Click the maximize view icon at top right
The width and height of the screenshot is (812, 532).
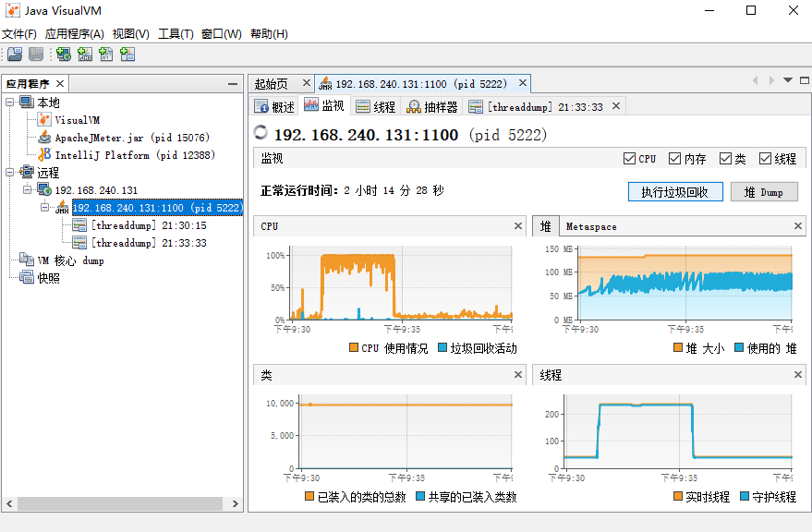(804, 80)
